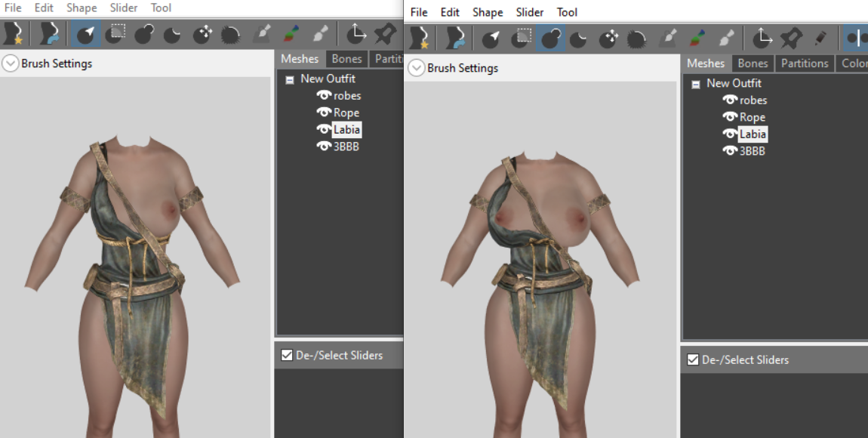The image size is (868, 438).
Task: Select the Smooth brush in left window toolbar
Action: [230, 34]
